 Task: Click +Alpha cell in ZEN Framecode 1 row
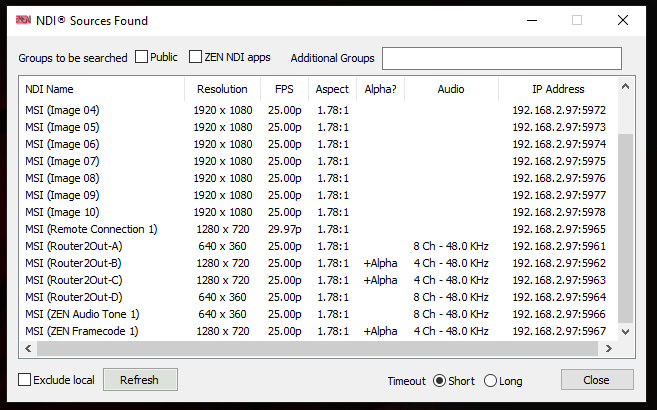click(x=380, y=331)
